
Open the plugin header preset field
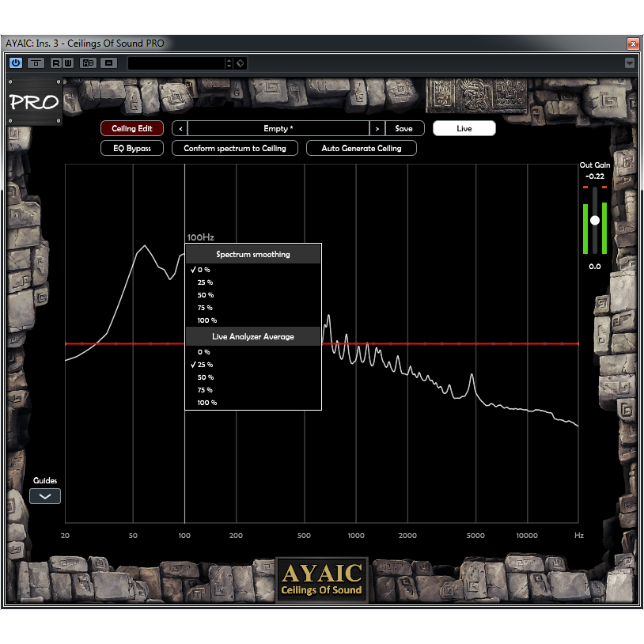tap(176, 63)
